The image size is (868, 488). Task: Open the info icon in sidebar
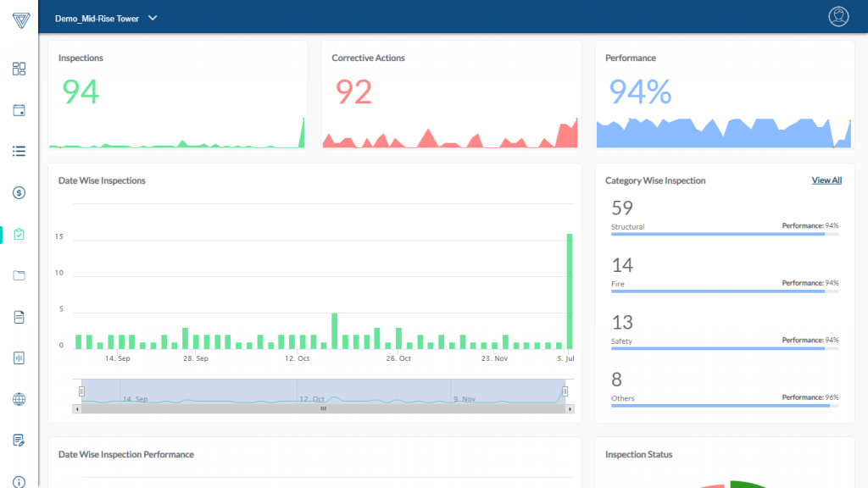pyautogui.click(x=19, y=482)
